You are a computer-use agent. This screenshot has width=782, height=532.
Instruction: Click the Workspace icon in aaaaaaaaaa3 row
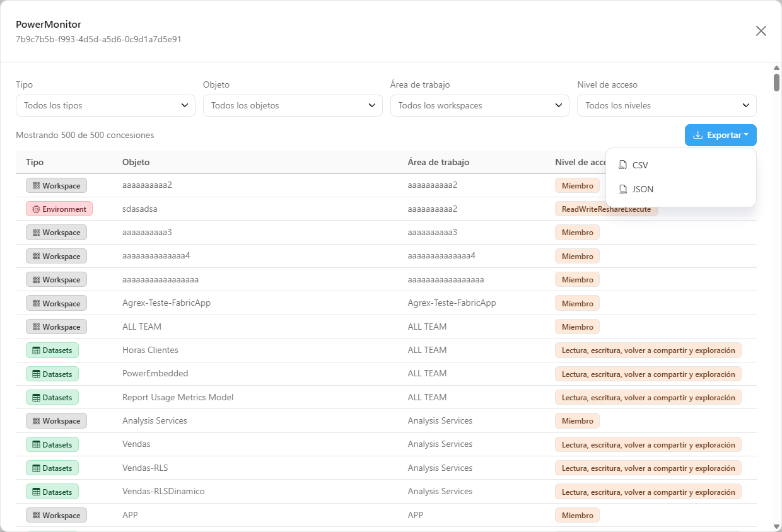tap(36, 233)
